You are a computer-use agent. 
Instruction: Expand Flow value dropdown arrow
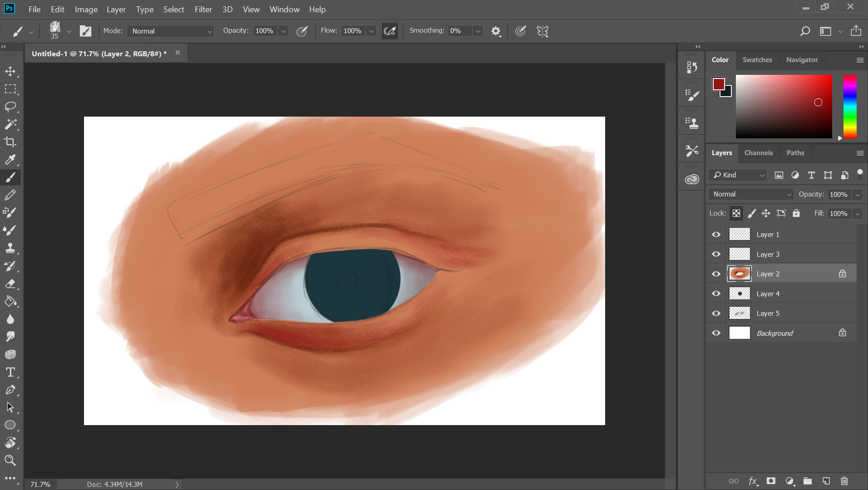click(371, 31)
